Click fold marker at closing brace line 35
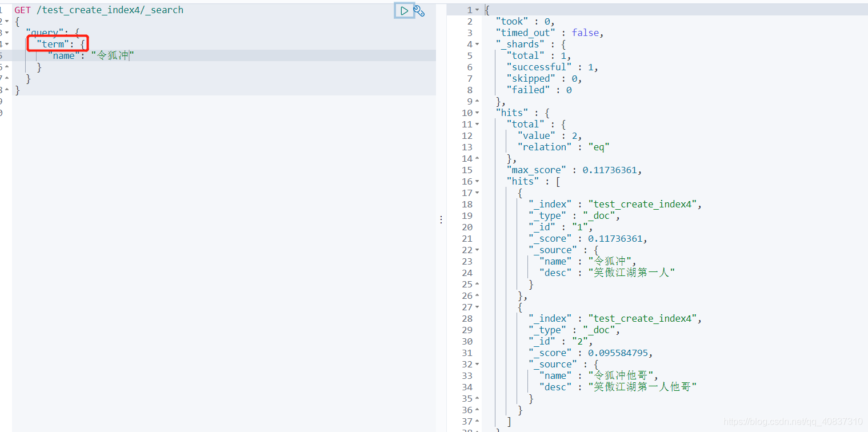868x432 pixels. pyautogui.click(x=477, y=398)
